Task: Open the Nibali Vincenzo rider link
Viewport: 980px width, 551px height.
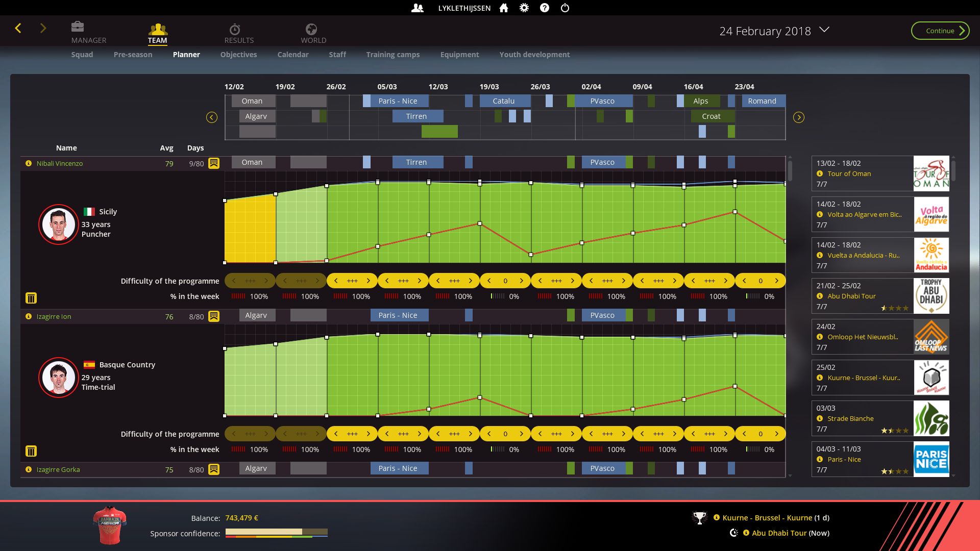Action: coord(59,164)
